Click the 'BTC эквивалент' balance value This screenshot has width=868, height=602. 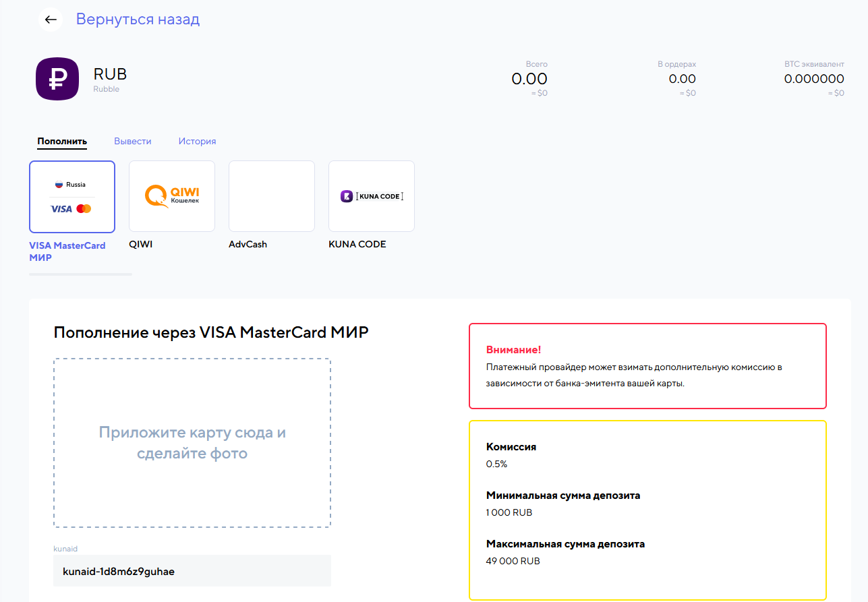[x=813, y=79]
